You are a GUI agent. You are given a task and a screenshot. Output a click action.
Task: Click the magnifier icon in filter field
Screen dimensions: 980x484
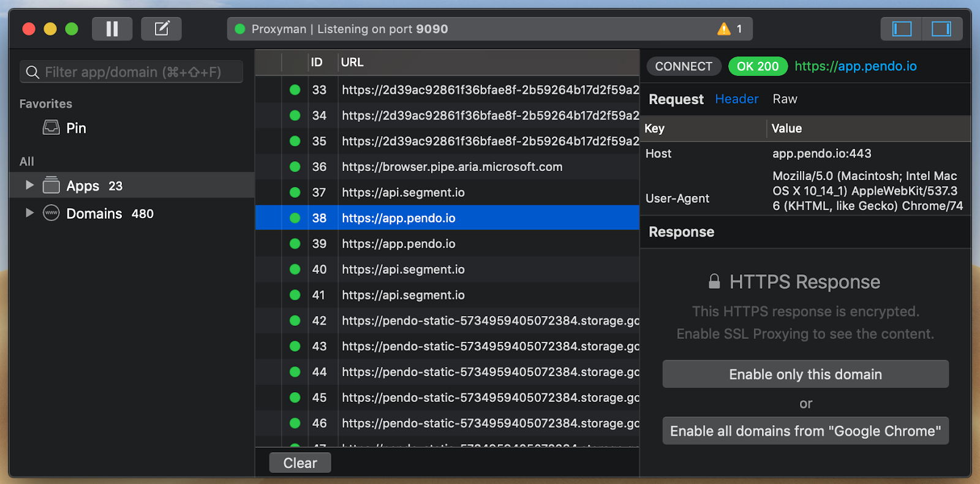click(32, 72)
